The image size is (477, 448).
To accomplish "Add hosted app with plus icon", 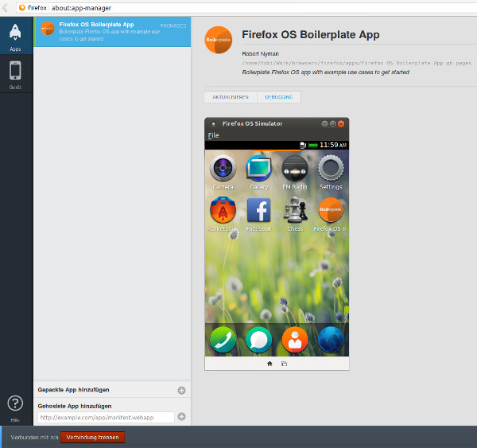I will pyautogui.click(x=181, y=417).
